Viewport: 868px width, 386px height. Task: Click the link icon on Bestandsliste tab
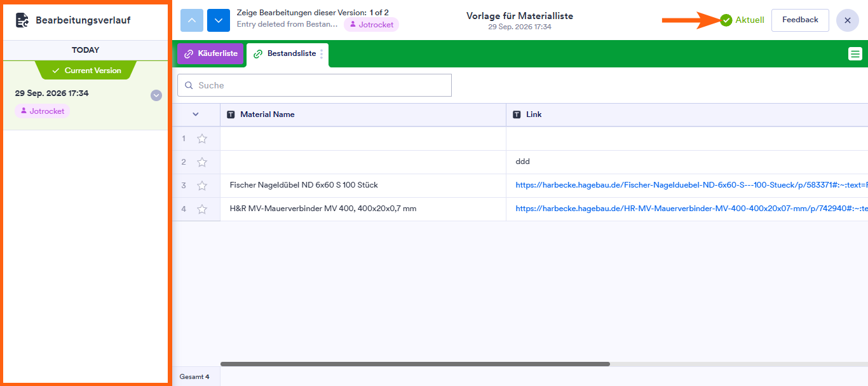click(x=258, y=54)
